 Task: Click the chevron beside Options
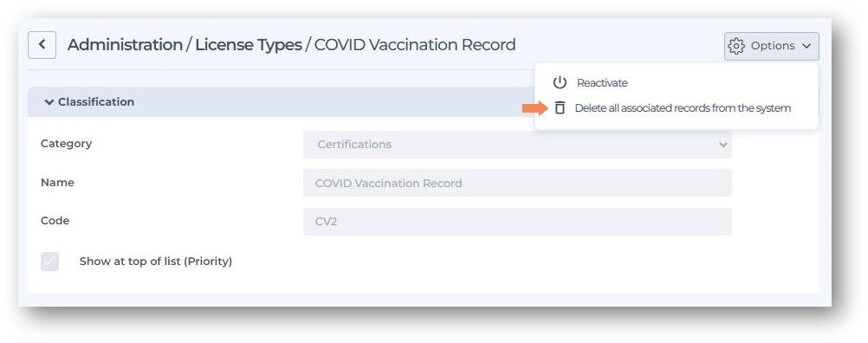[806, 46]
